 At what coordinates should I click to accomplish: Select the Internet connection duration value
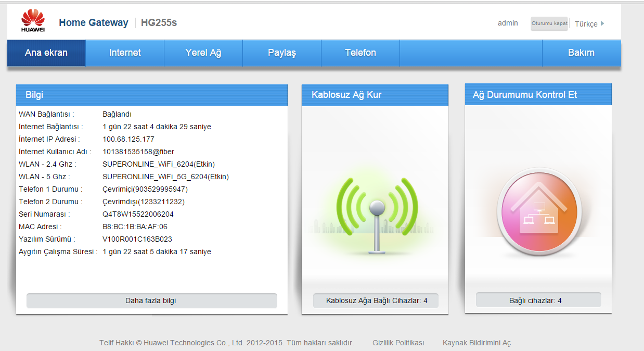click(x=157, y=127)
